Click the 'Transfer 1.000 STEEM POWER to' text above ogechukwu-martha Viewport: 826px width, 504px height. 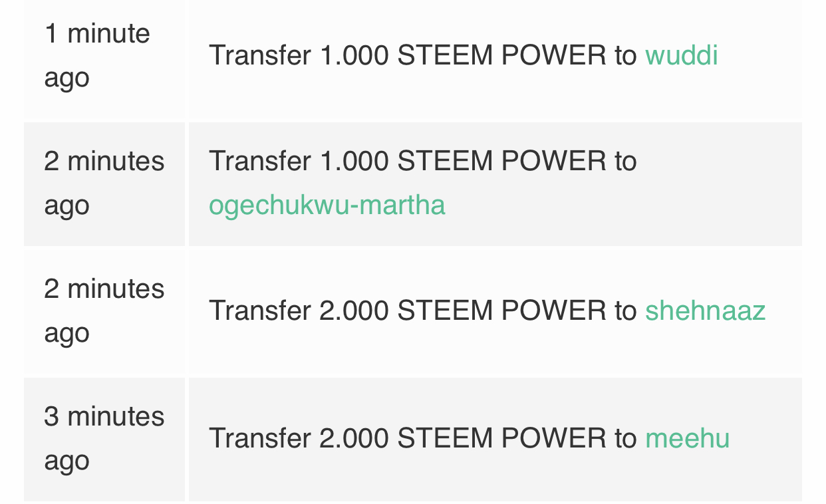click(x=423, y=162)
